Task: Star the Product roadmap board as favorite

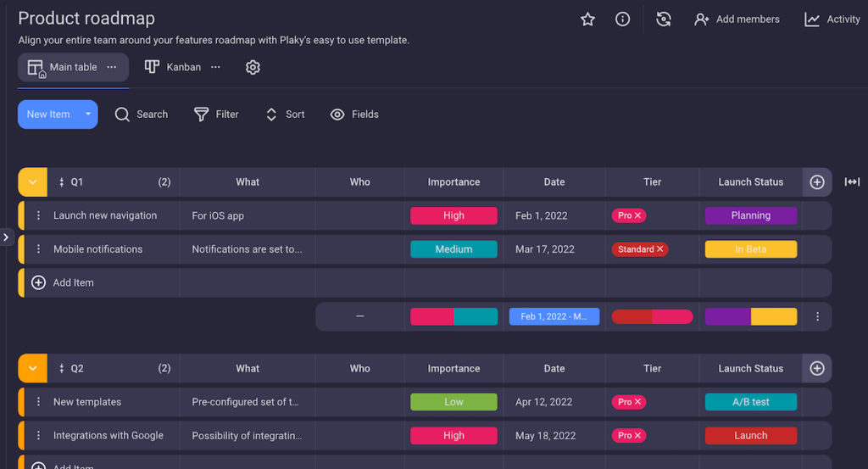Action: click(587, 20)
